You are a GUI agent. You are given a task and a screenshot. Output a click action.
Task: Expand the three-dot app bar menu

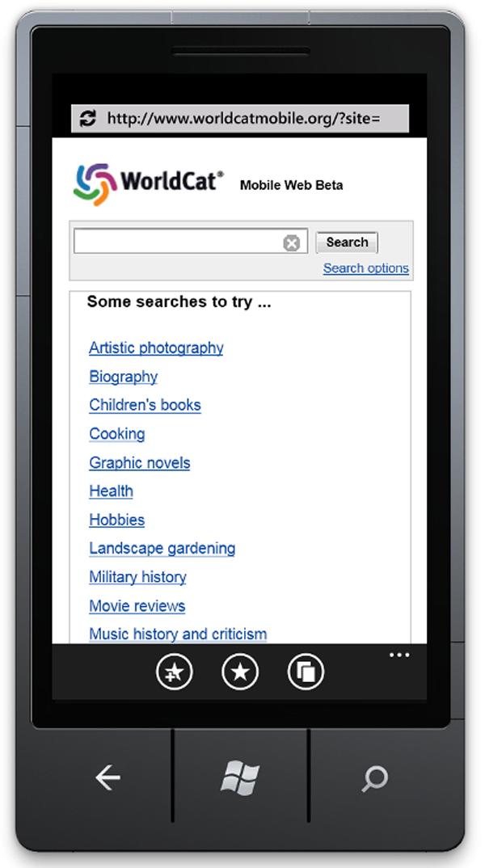tap(399, 655)
